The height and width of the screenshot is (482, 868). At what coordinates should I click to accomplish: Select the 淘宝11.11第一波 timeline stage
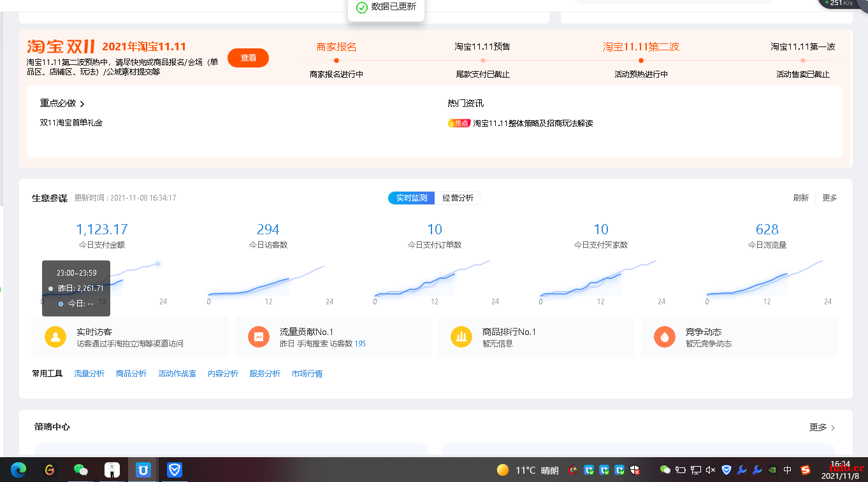tap(803, 46)
